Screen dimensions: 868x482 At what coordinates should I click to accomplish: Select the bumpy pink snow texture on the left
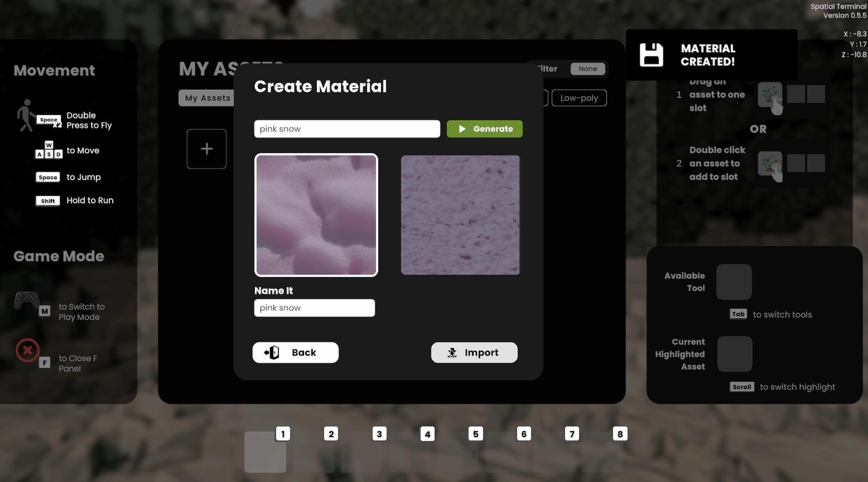(316, 215)
